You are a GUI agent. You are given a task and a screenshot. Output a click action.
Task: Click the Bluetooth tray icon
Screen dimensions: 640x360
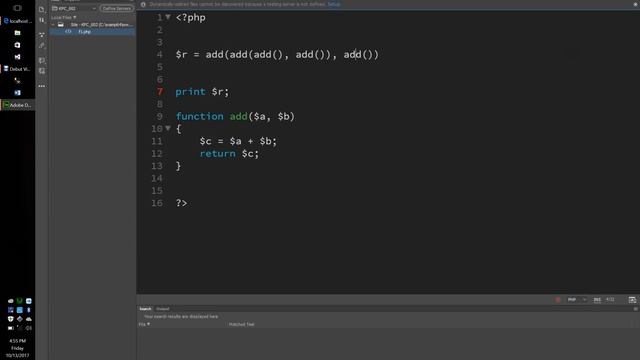click(29, 310)
